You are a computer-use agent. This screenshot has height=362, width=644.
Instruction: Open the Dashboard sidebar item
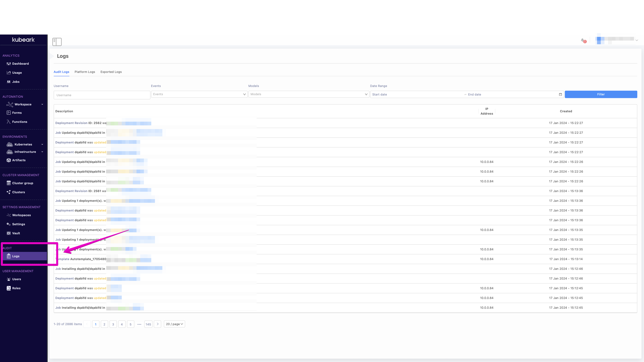point(20,64)
